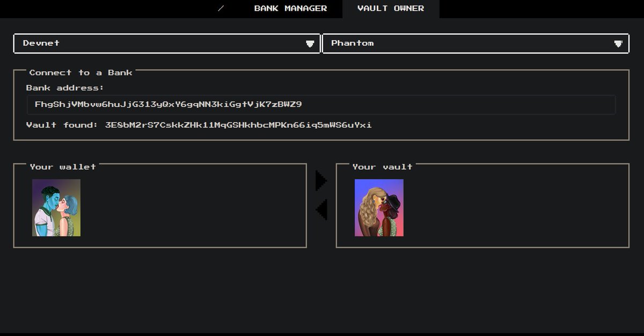Select the blue couple NFT in wallet
Screen dimensions: 644x336
pos(56,207)
